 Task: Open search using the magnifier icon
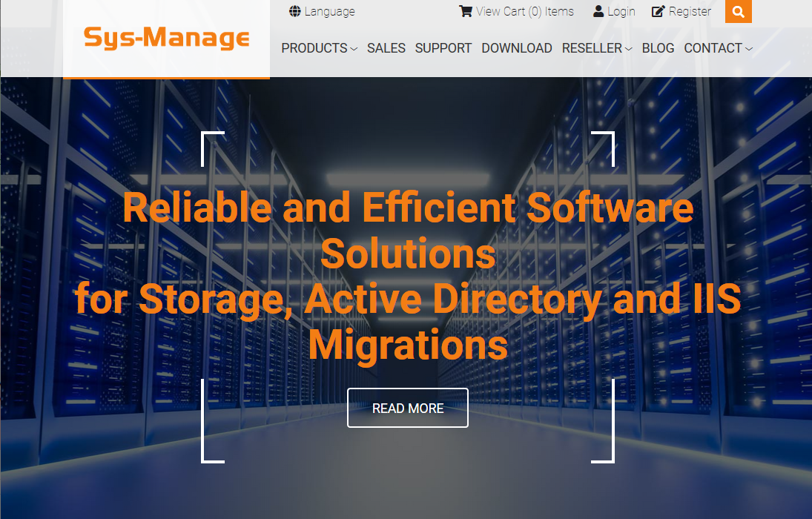(x=738, y=12)
